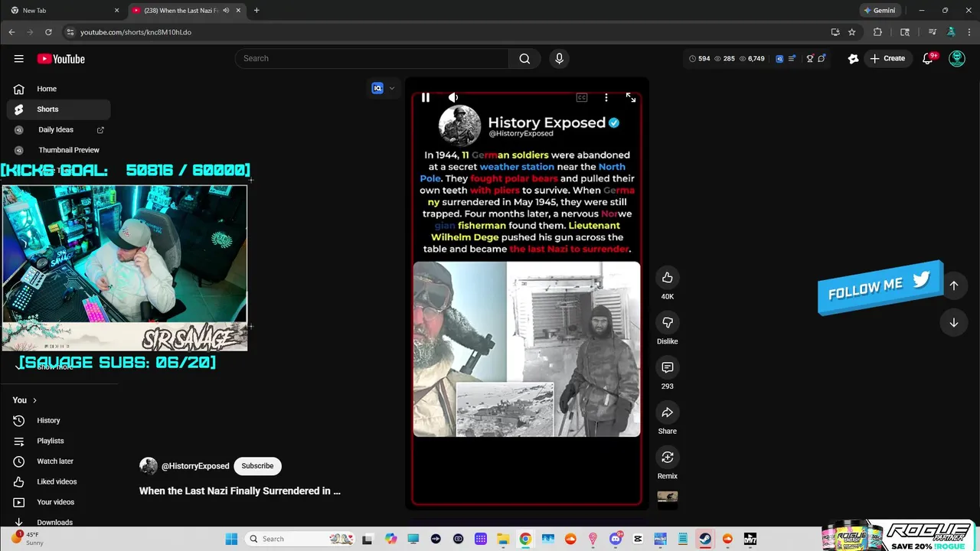Remix this Short

(668, 457)
